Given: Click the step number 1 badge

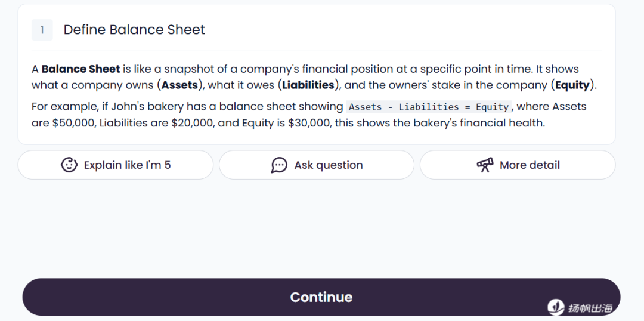Looking at the screenshot, I should pos(42,30).
